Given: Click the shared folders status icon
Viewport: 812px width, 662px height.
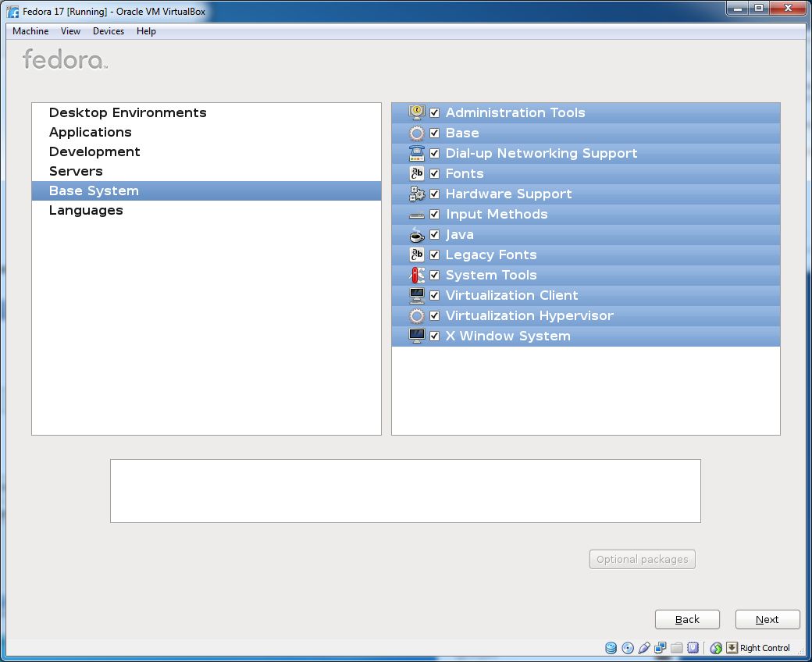Looking at the screenshot, I should click(x=676, y=647).
